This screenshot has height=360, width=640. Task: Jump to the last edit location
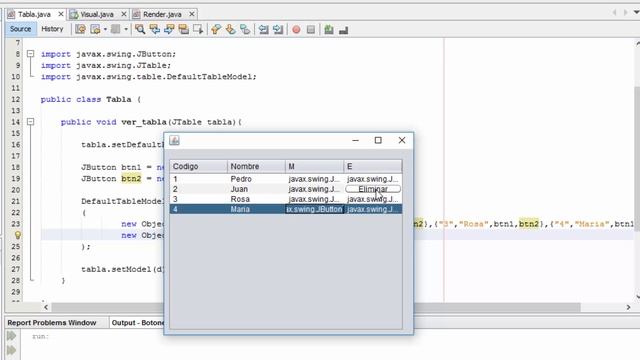[x=80, y=29]
